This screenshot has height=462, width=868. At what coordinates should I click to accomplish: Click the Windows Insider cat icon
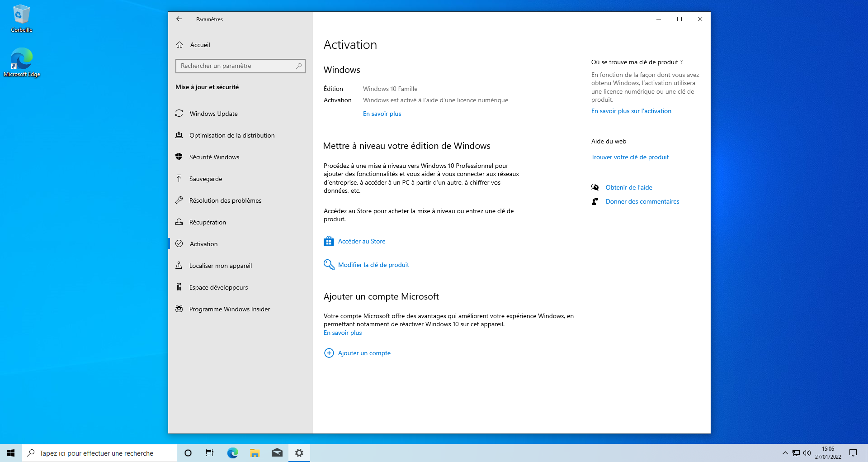(x=179, y=309)
